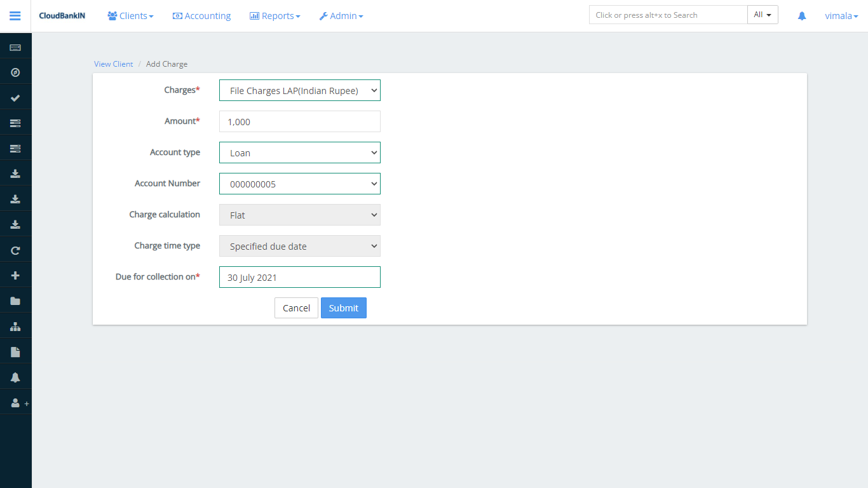Viewport: 868px width, 488px height.
Task: Click the refresh arrow icon in sidebar
Action: (15, 250)
